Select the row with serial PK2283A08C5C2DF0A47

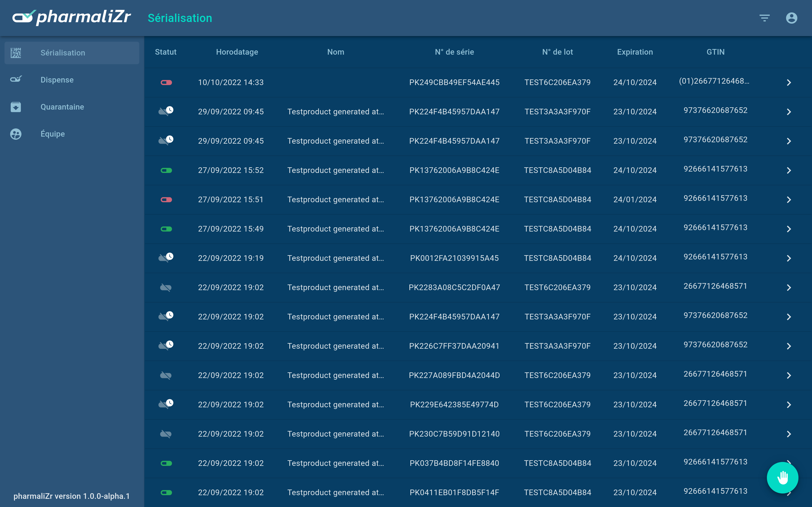click(454, 287)
